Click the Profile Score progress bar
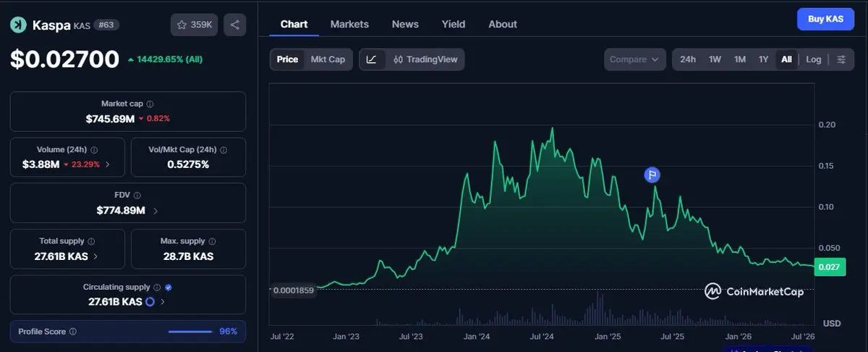The height and width of the screenshot is (352, 868). pyautogui.click(x=190, y=332)
